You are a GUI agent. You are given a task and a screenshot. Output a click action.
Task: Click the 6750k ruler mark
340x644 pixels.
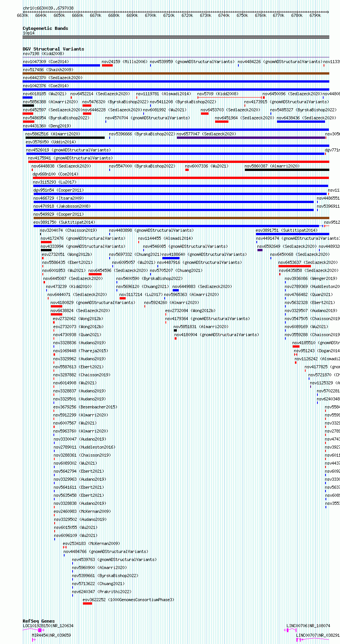coord(242,15)
